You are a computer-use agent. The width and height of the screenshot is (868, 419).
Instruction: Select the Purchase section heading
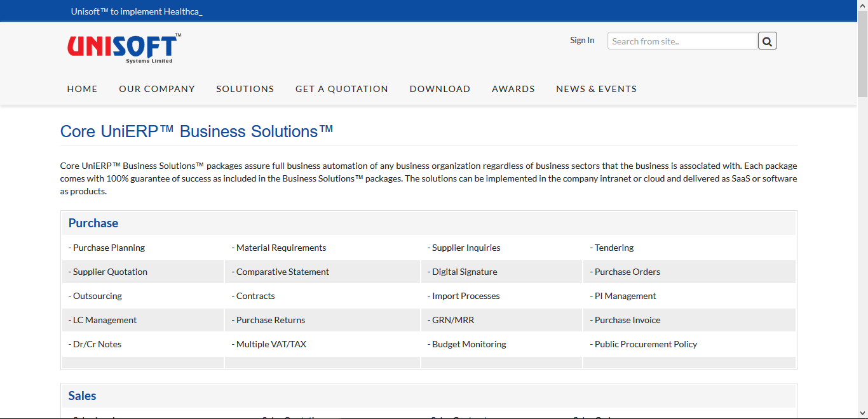click(93, 223)
